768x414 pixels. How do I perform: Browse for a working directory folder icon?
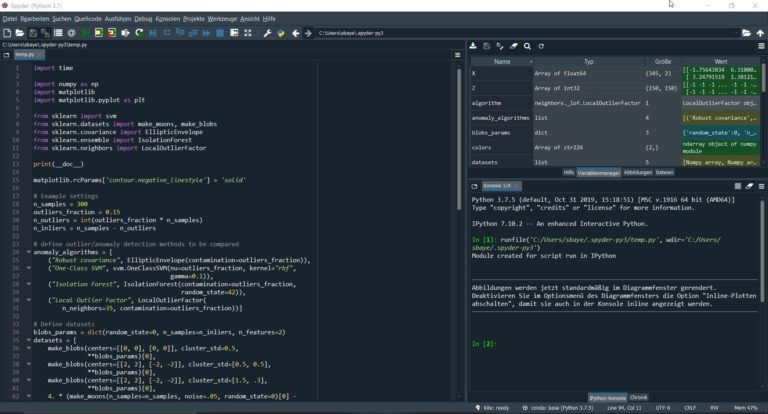pyautogui.click(x=746, y=33)
